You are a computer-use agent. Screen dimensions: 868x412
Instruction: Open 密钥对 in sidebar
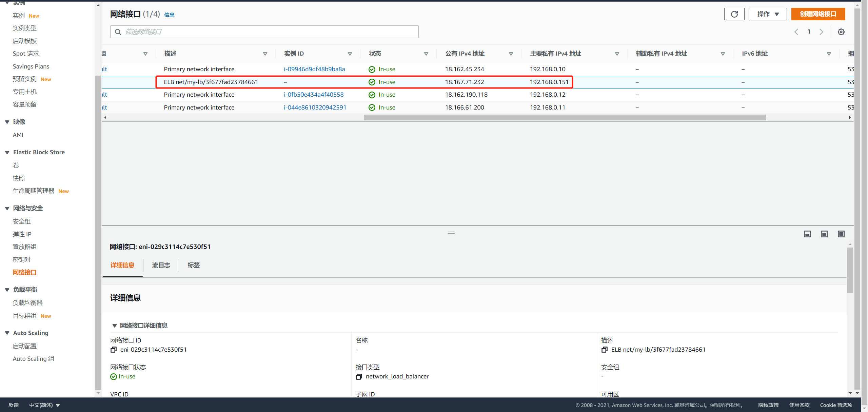[x=22, y=260]
